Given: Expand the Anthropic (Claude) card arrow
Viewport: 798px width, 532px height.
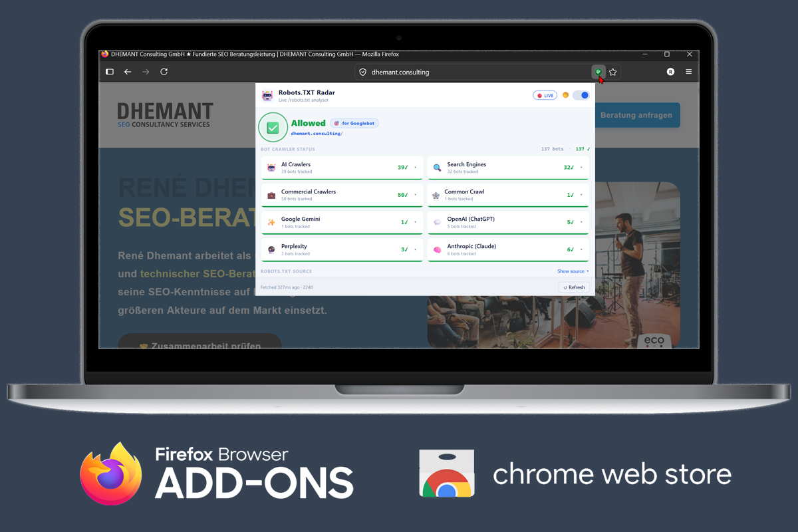Looking at the screenshot, I should click(x=581, y=249).
